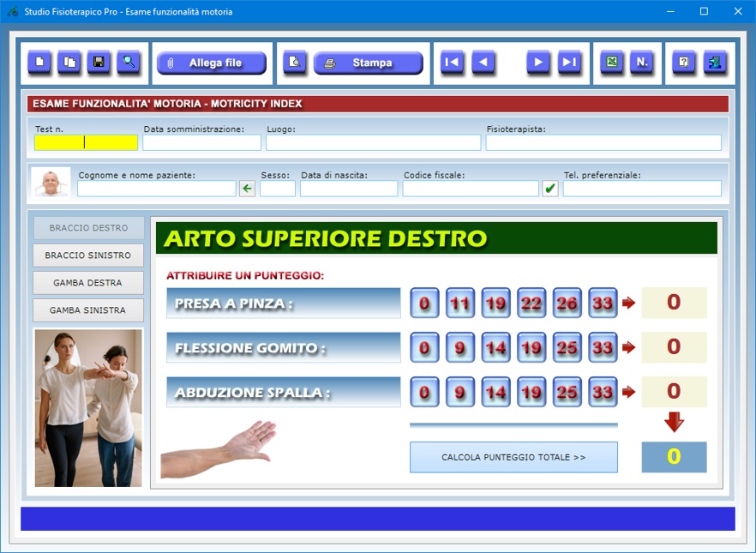This screenshot has height=553, width=756.
Task: Set Presa a pinza score to 0
Action: (x=424, y=303)
